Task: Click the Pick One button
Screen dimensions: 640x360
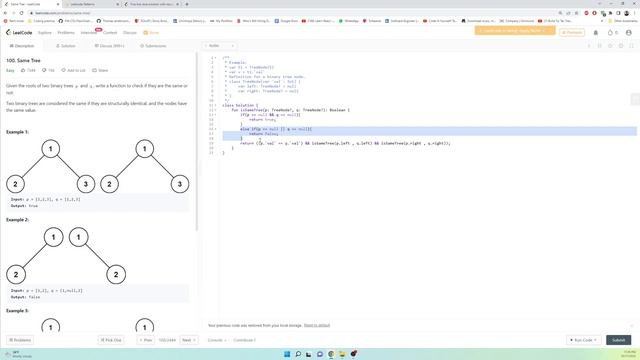Action: [111, 340]
